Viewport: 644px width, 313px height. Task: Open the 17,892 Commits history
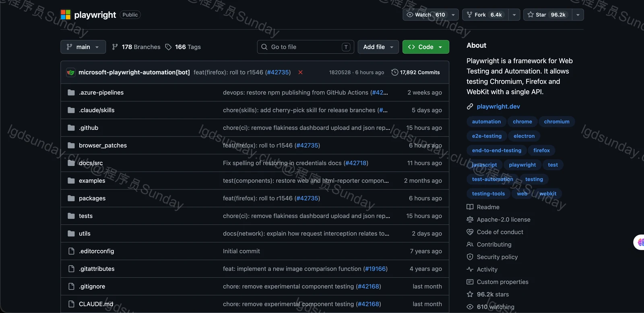(416, 72)
